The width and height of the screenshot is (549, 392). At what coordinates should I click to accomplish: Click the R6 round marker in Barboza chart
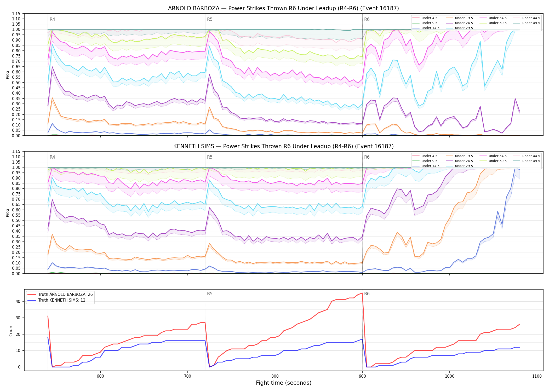click(367, 19)
